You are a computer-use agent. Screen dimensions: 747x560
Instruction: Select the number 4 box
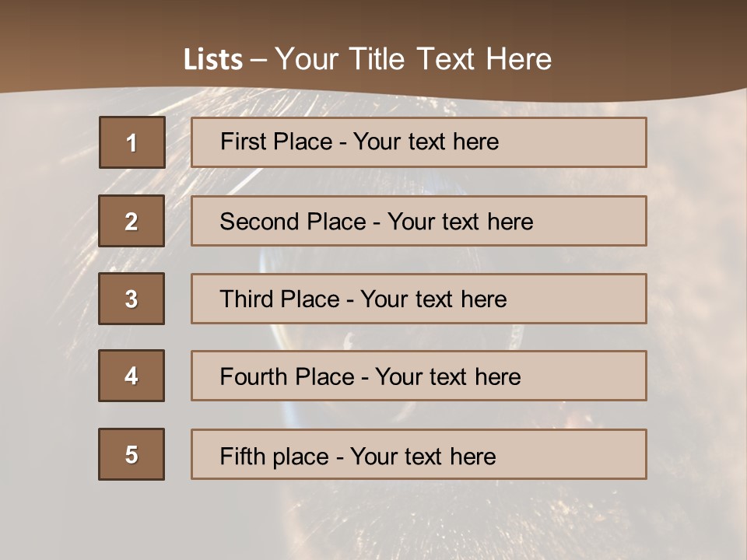point(132,376)
